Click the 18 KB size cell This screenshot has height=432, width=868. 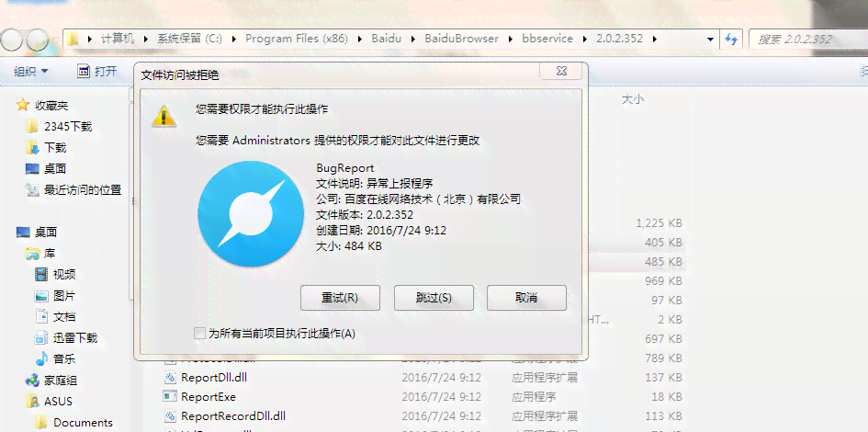667,397
